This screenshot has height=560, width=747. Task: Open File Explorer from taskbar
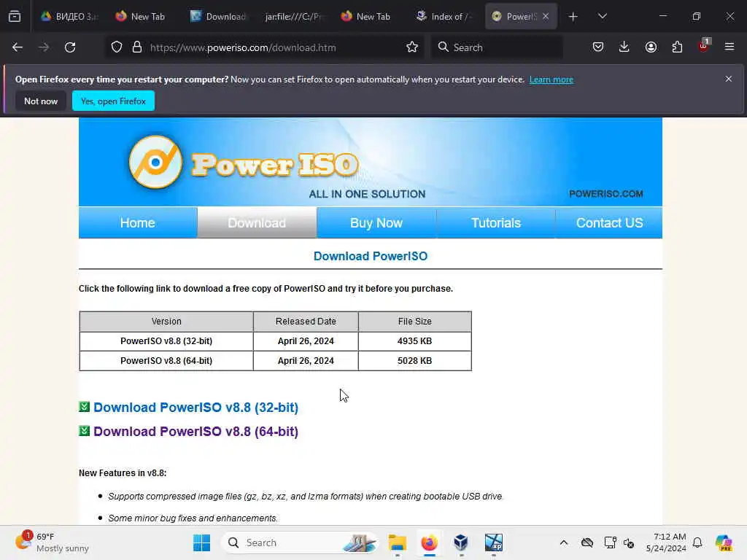click(397, 542)
